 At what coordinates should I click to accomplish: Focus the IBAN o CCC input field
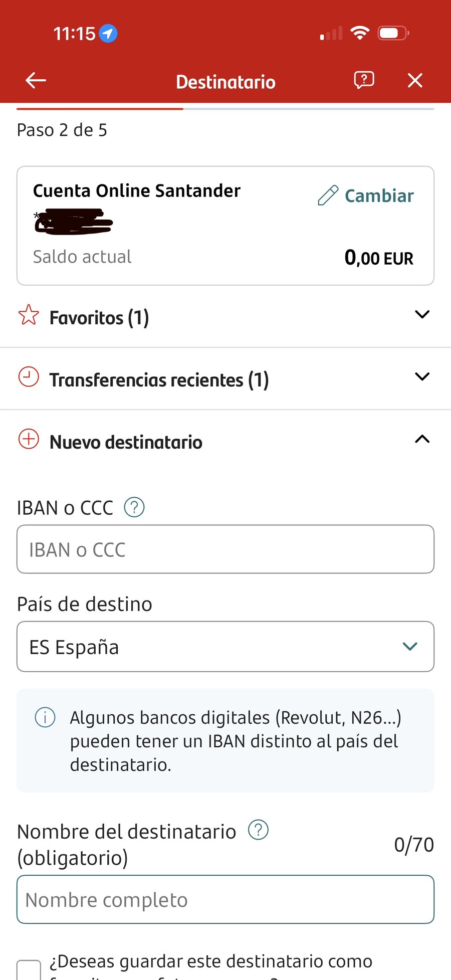225,549
